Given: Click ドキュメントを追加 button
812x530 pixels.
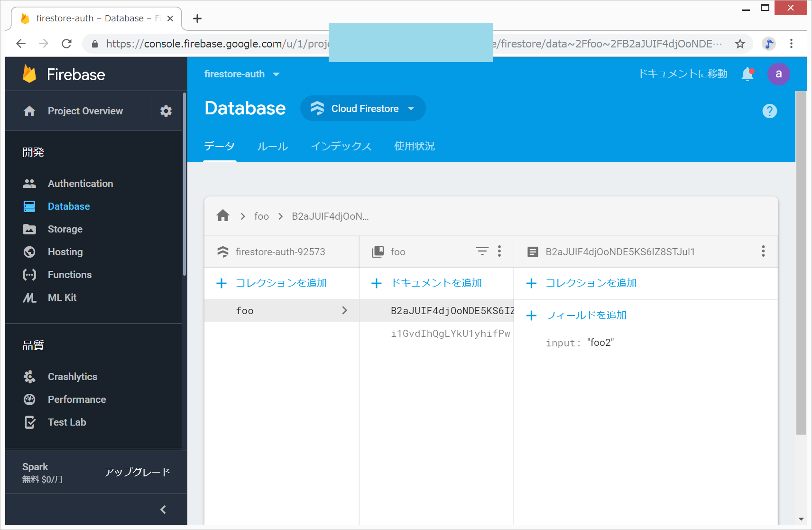Looking at the screenshot, I should pyautogui.click(x=427, y=283).
